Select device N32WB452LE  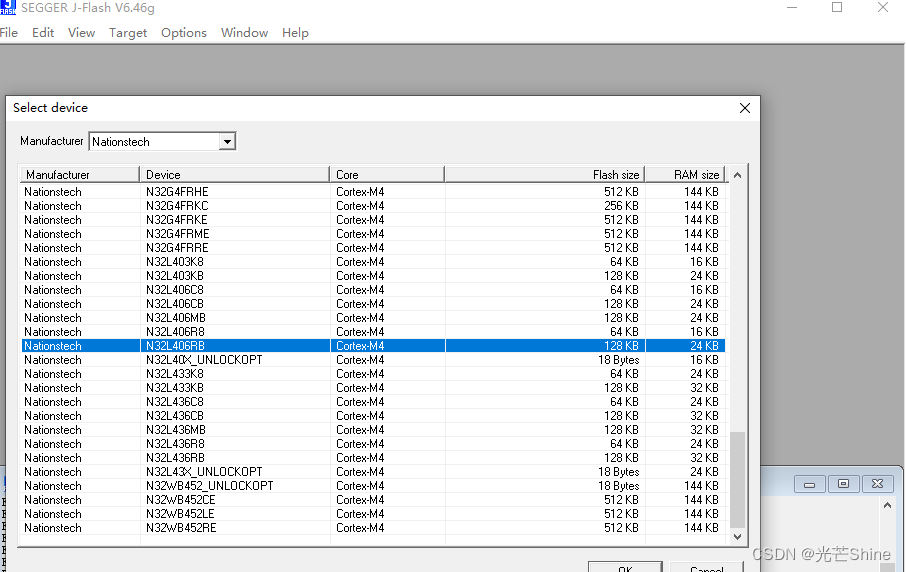pyautogui.click(x=373, y=514)
